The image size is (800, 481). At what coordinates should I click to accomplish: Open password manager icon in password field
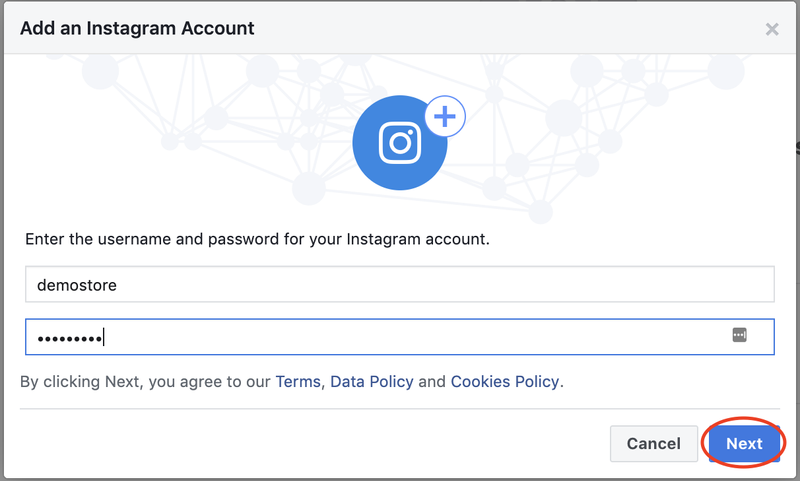pos(739,336)
